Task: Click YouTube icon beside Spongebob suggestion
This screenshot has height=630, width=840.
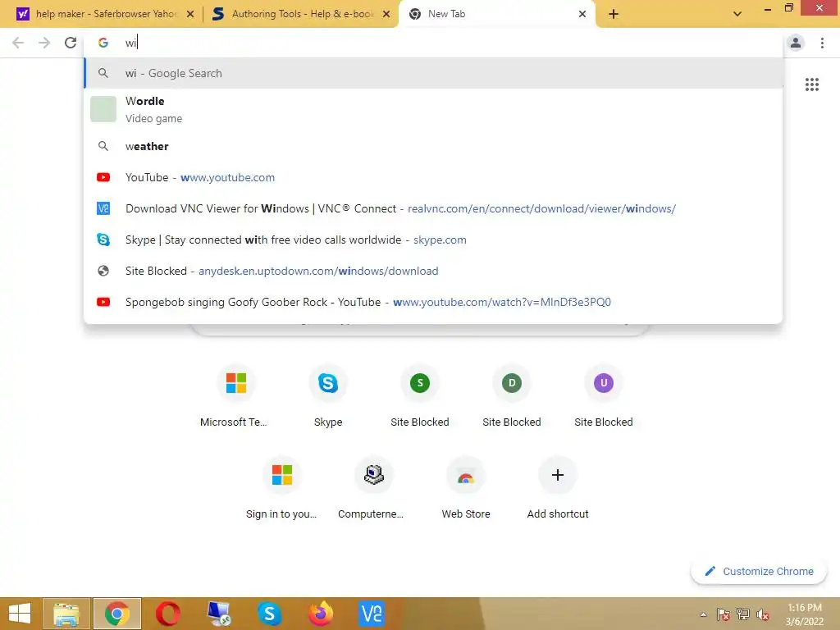Action: point(103,302)
